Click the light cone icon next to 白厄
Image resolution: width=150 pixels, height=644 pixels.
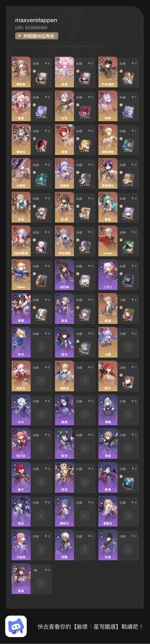(85, 112)
